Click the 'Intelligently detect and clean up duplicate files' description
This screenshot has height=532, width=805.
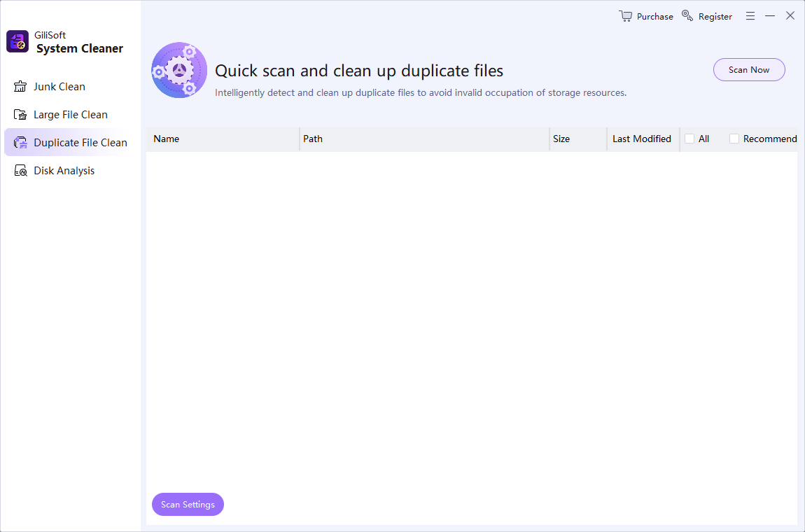point(421,93)
